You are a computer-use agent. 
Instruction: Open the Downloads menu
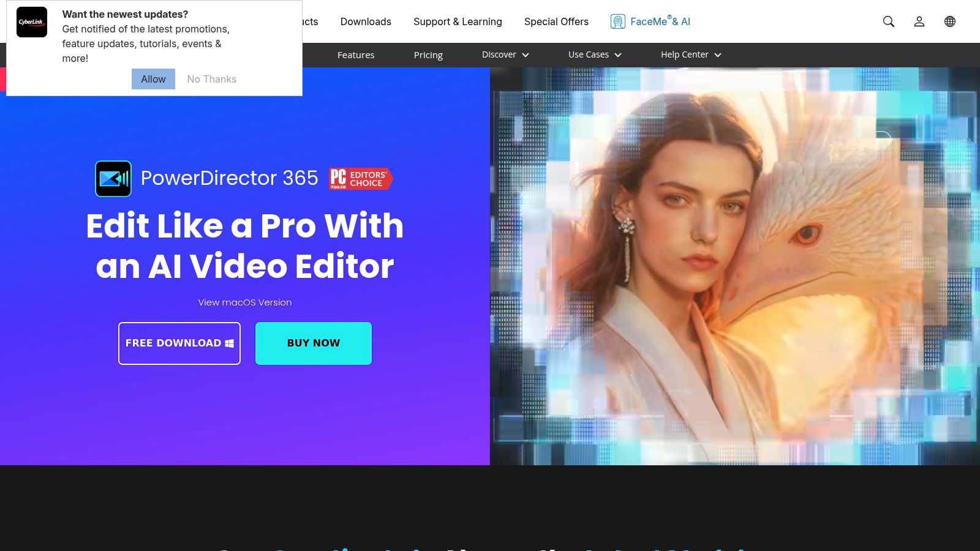(x=366, y=21)
